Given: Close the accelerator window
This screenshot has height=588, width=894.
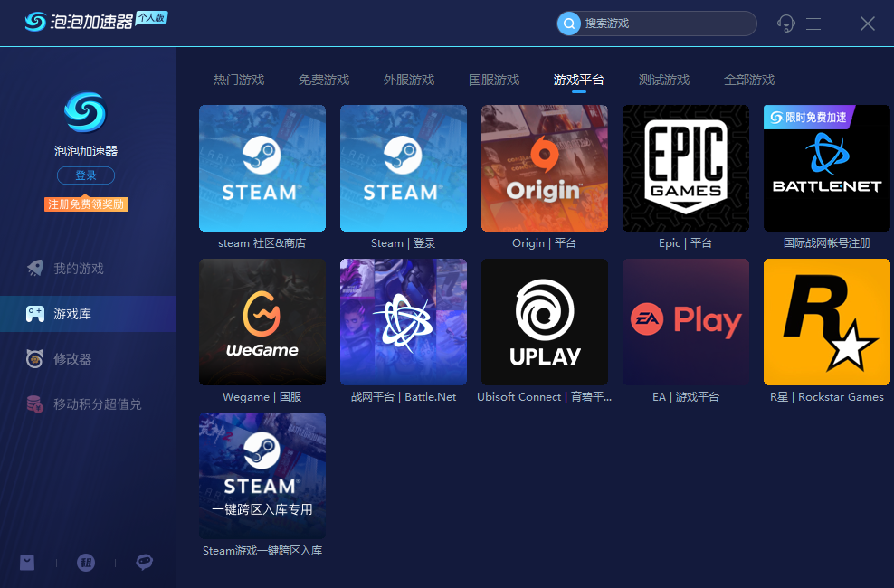Looking at the screenshot, I should pos(868,24).
